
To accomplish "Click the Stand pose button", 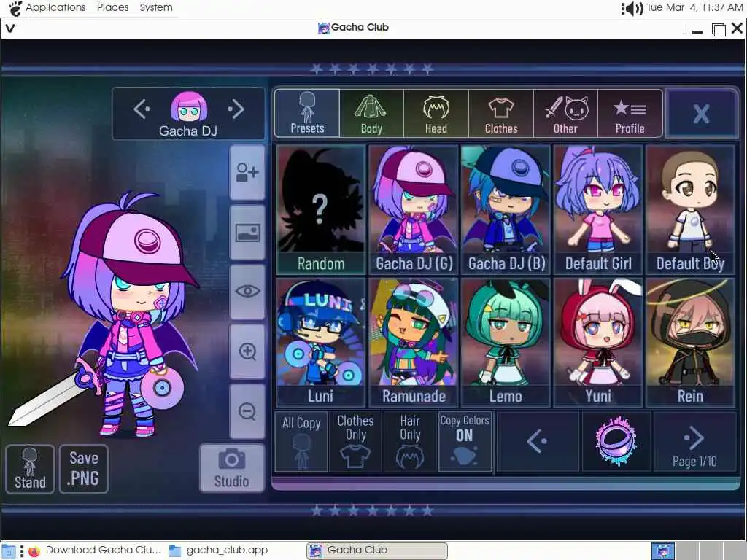I will 30,469.
